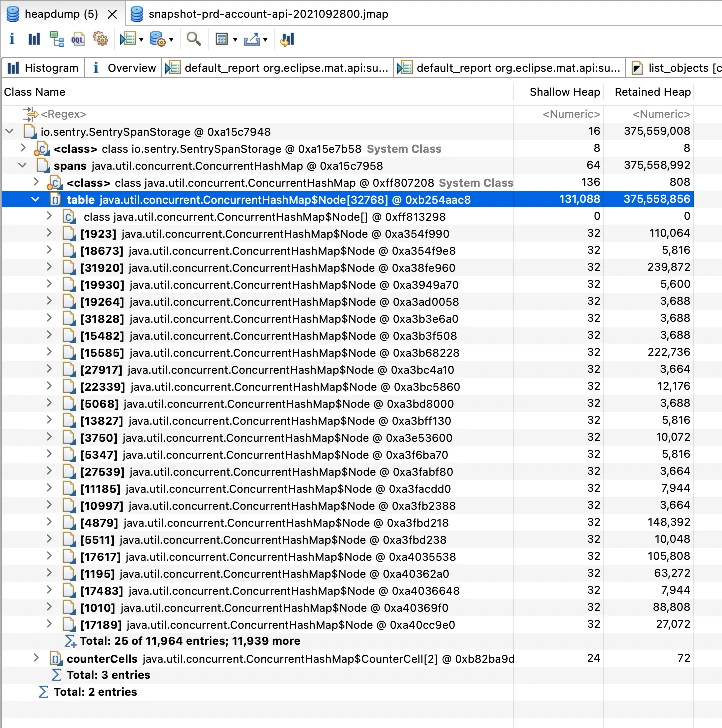
Task: Expand node entry [15585]
Action: pos(49,352)
